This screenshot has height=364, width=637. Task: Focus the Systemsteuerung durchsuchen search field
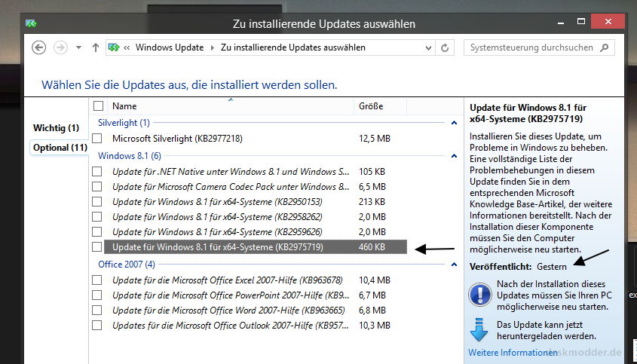(x=539, y=47)
